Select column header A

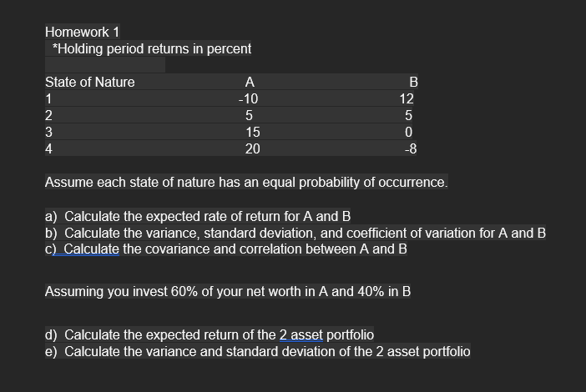tap(250, 82)
